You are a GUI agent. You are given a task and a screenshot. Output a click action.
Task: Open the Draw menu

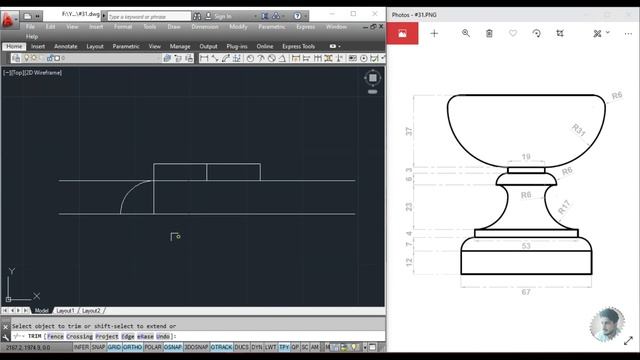click(174, 27)
